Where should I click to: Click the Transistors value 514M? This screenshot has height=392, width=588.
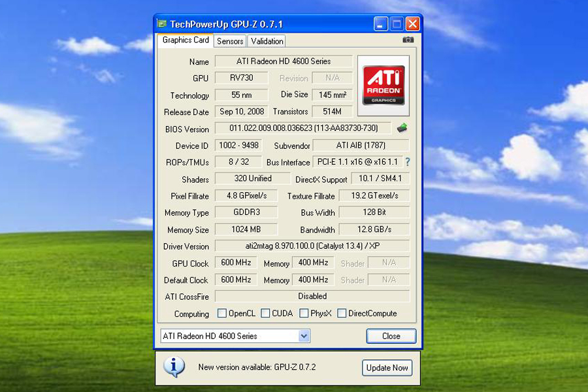click(333, 112)
